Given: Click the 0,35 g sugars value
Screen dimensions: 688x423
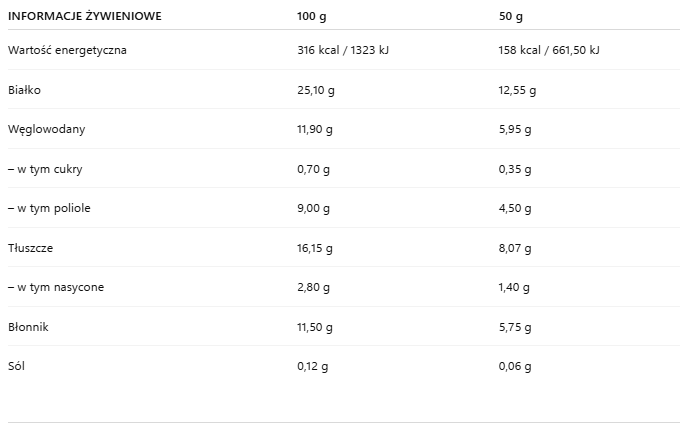Looking at the screenshot, I should tap(514, 169).
